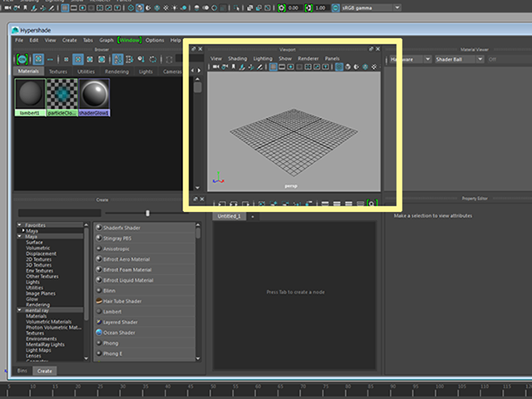Select extra large swatches size icon
This screenshot has width=532, height=399.
(x=101, y=59)
